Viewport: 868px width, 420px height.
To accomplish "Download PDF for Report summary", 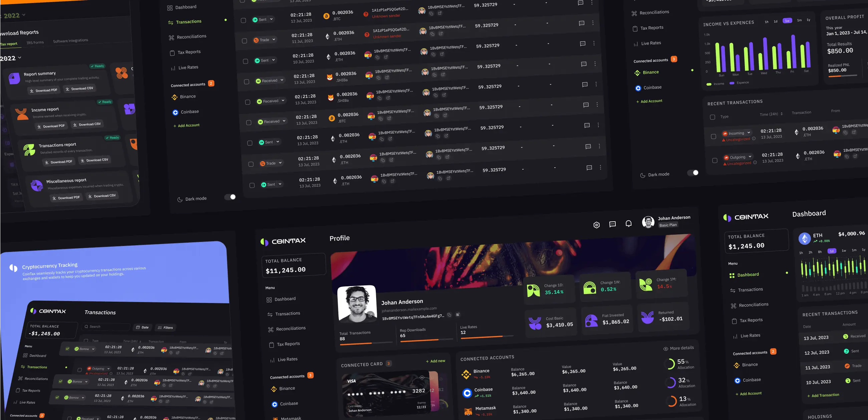I will click(x=43, y=90).
